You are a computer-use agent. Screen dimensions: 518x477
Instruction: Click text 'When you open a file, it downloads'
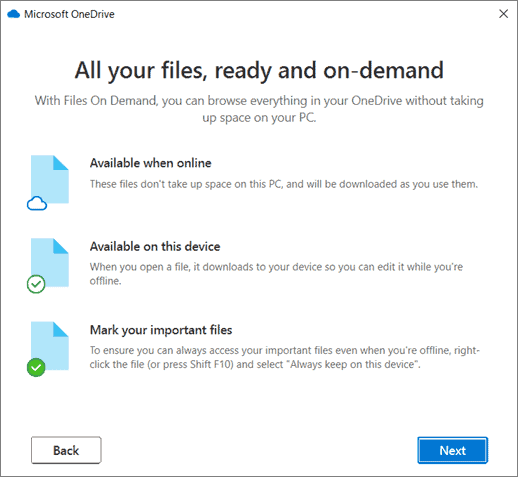276,274
